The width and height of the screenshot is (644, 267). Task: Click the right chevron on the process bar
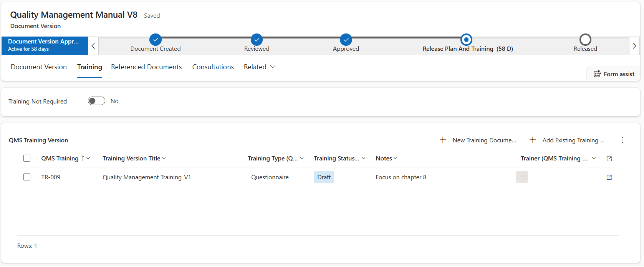point(634,46)
